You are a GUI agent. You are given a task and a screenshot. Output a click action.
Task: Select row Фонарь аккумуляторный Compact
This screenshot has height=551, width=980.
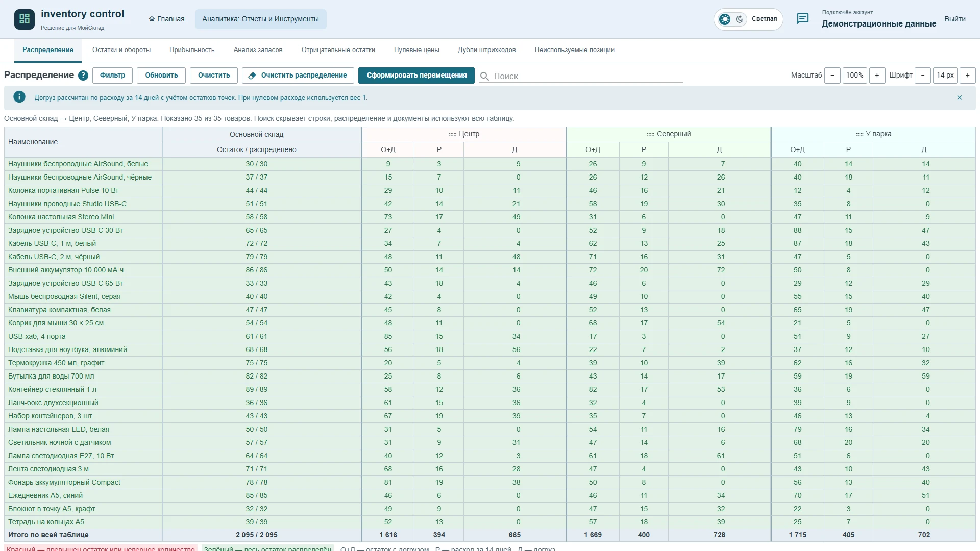point(490,482)
